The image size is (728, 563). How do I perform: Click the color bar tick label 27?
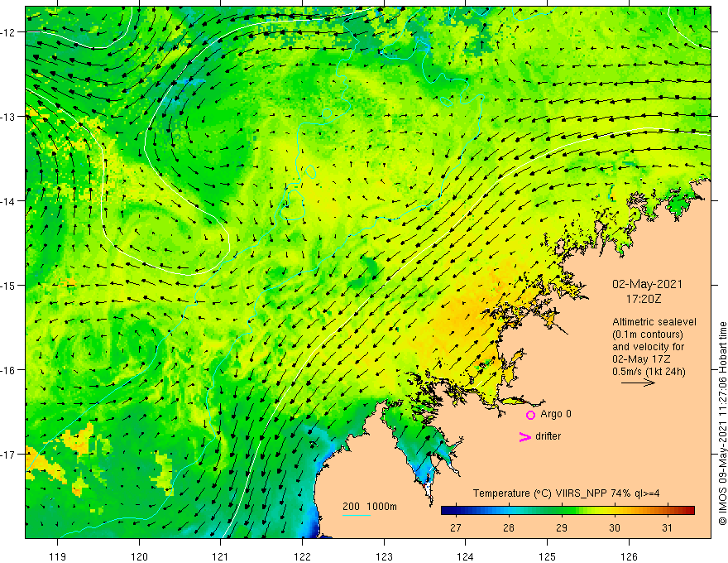[456, 527]
